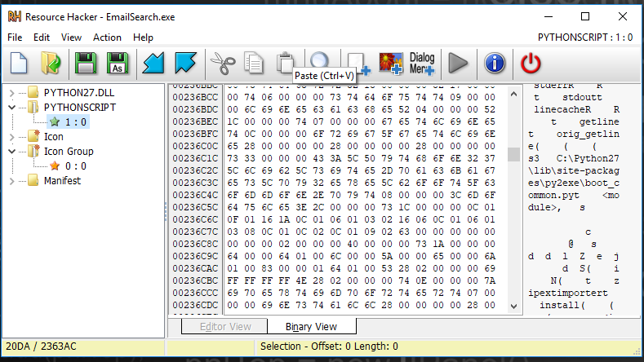Click the Icon resource folder icon
The image size is (644, 362).
(x=33, y=137)
